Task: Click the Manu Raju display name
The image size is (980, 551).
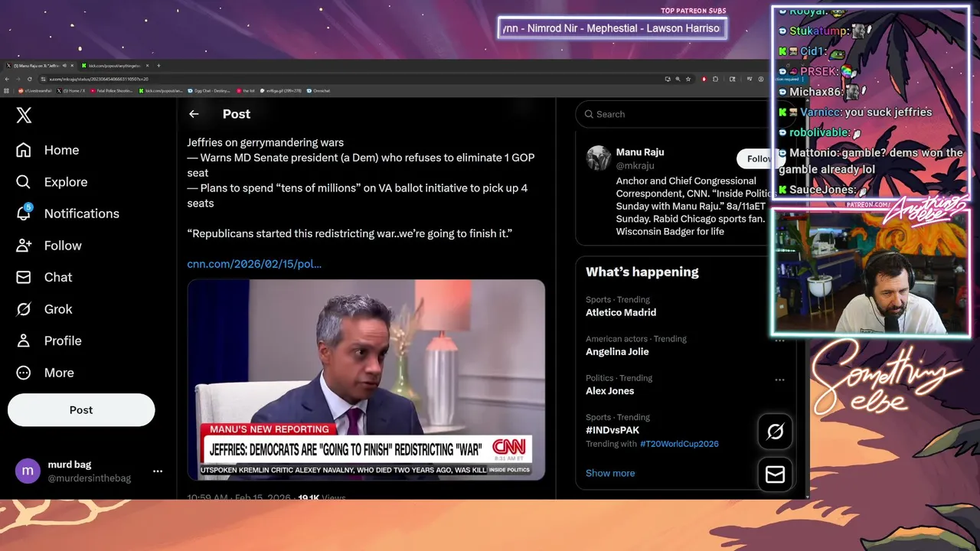Action: tap(640, 152)
